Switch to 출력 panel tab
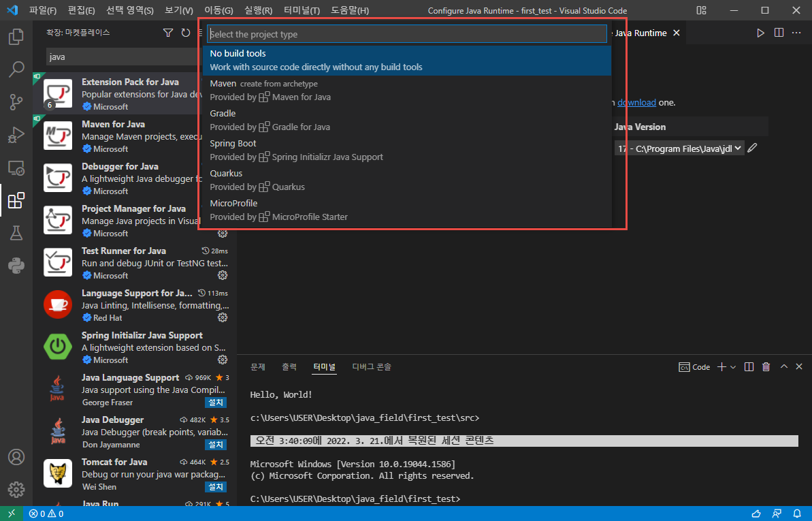This screenshot has height=521, width=812. click(x=289, y=367)
